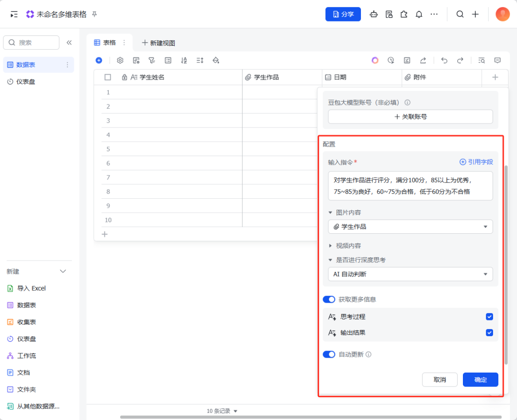Click the sort records toolbar icon
517x420 pixels.
[x=184, y=60]
